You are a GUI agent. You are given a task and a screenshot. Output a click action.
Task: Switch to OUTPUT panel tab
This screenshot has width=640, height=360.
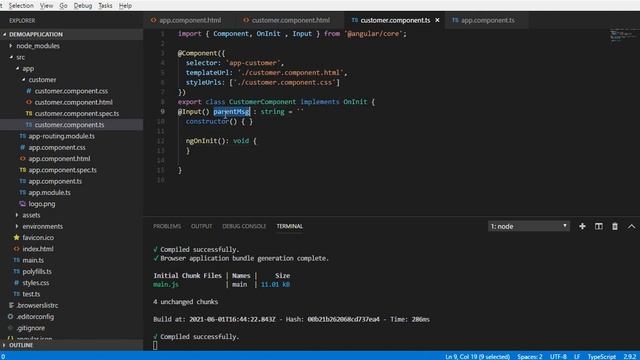pyautogui.click(x=202, y=226)
